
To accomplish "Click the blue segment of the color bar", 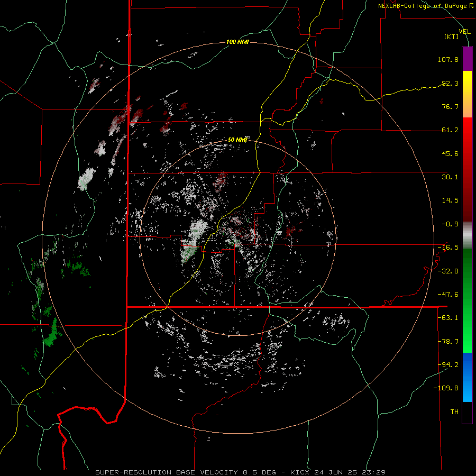I will pyautogui.click(x=467, y=377).
